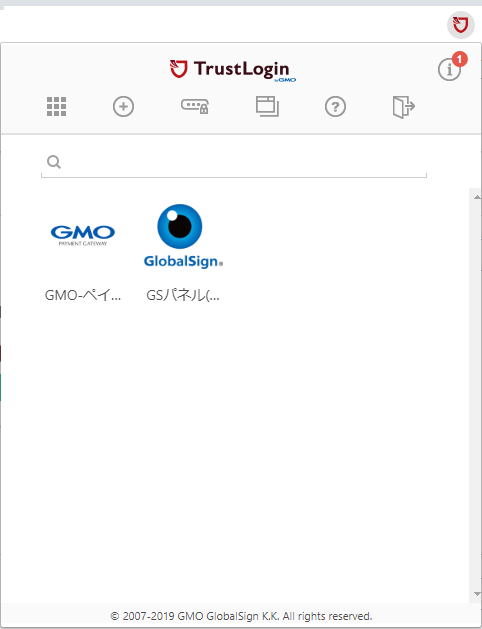This screenshot has height=629, width=482.
Task: Add a new app with the plus icon
Action: pos(123,107)
